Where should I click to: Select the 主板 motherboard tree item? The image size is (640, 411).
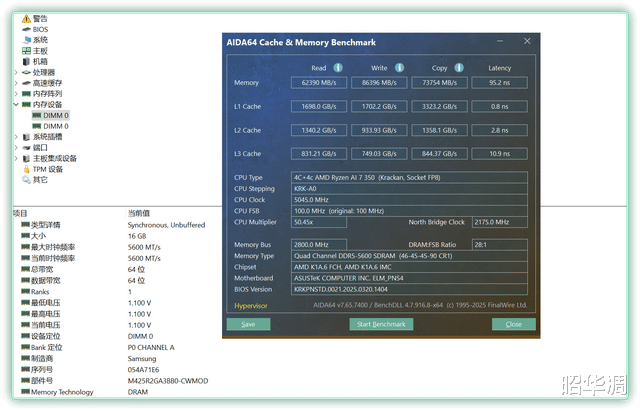tap(39, 50)
